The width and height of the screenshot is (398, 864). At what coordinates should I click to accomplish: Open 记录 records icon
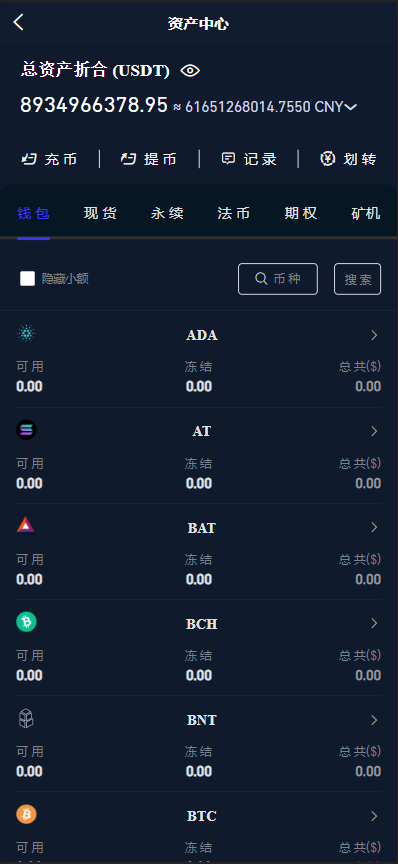click(228, 159)
